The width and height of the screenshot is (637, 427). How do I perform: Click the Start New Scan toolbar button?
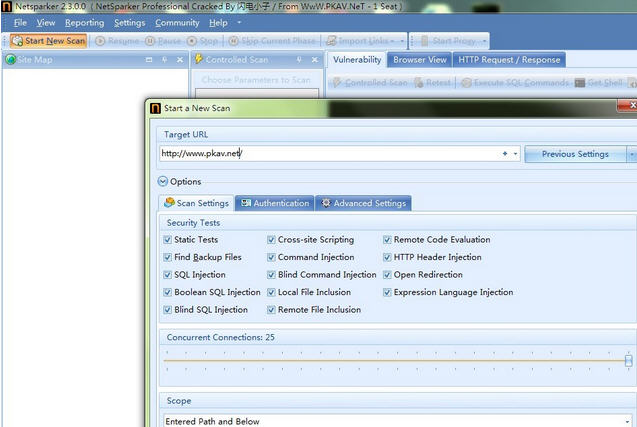coord(49,41)
